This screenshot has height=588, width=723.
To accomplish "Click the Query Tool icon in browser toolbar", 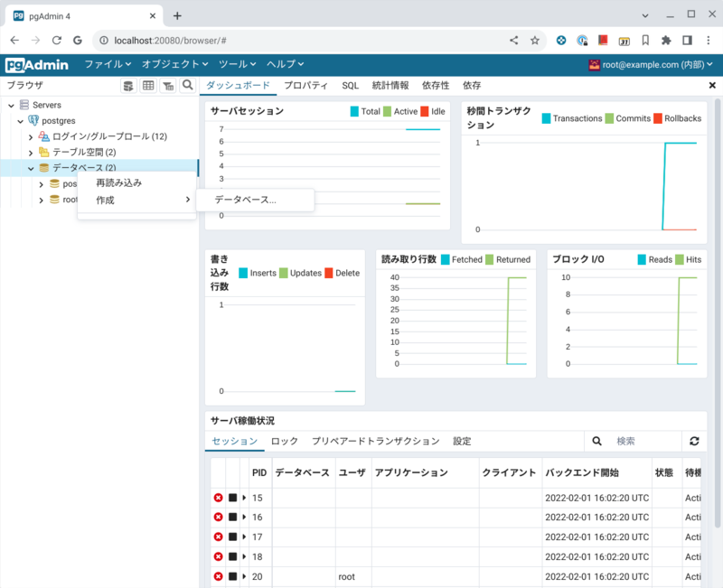I will coord(128,86).
